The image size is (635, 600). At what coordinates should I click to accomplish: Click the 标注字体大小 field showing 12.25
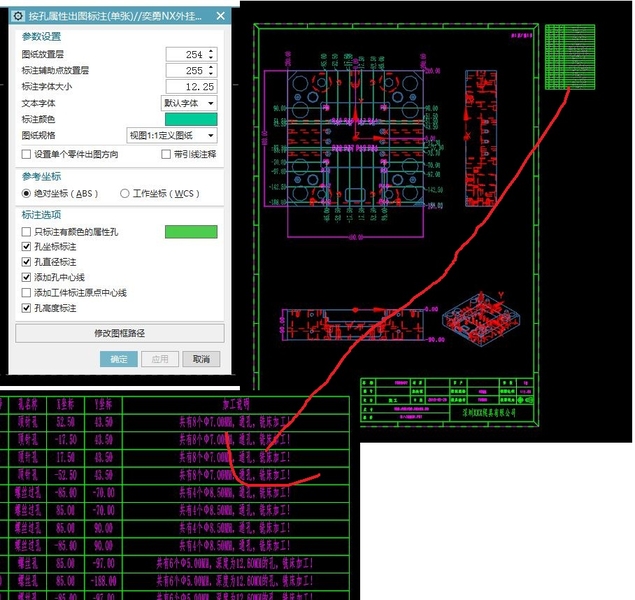192,87
